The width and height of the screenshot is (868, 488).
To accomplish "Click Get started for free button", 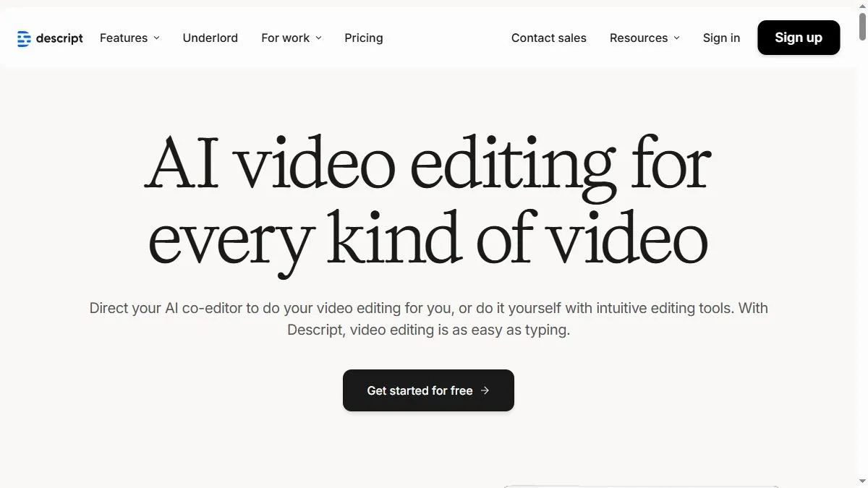I will (x=428, y=390).
